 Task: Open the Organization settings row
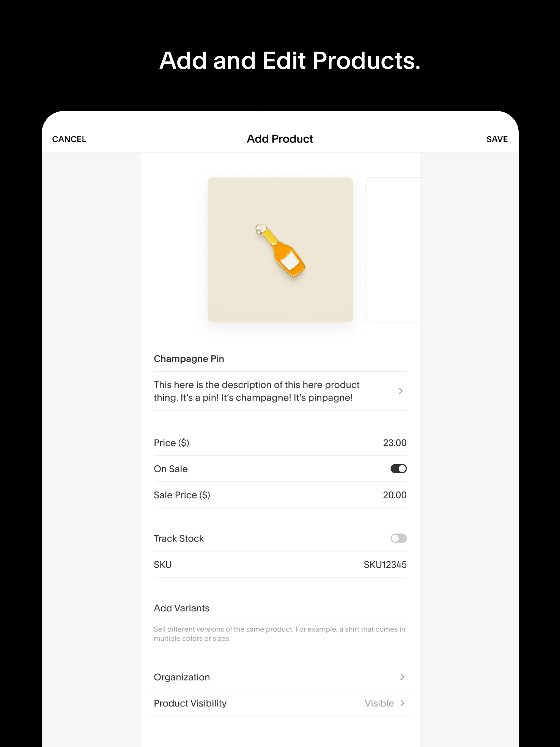point(182,677)
